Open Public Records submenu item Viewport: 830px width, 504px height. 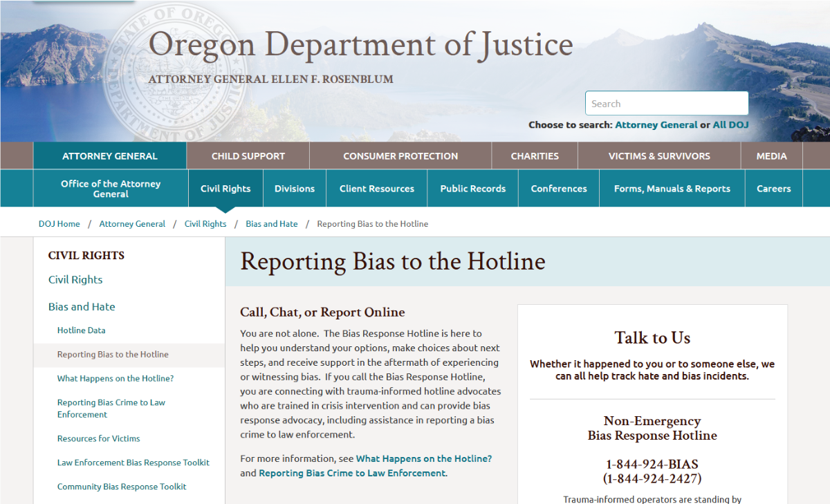473,189
